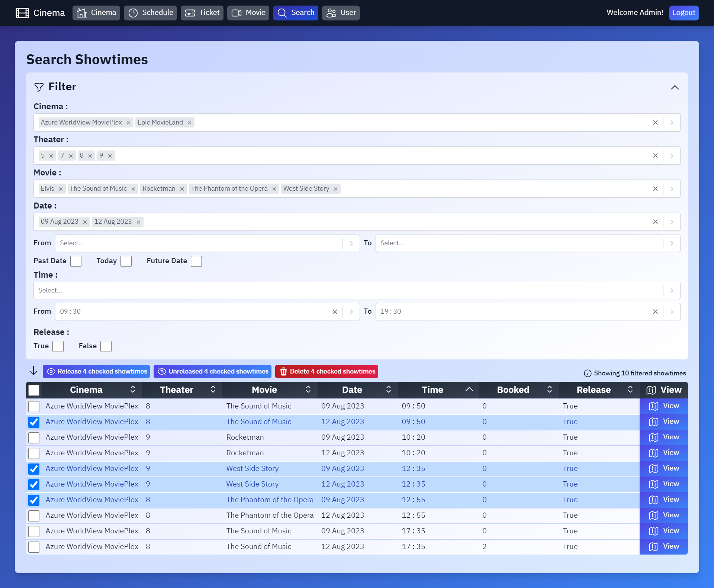
Task: Check Rocketman 09 Aug 10:20 row
Action: point(34,438)
